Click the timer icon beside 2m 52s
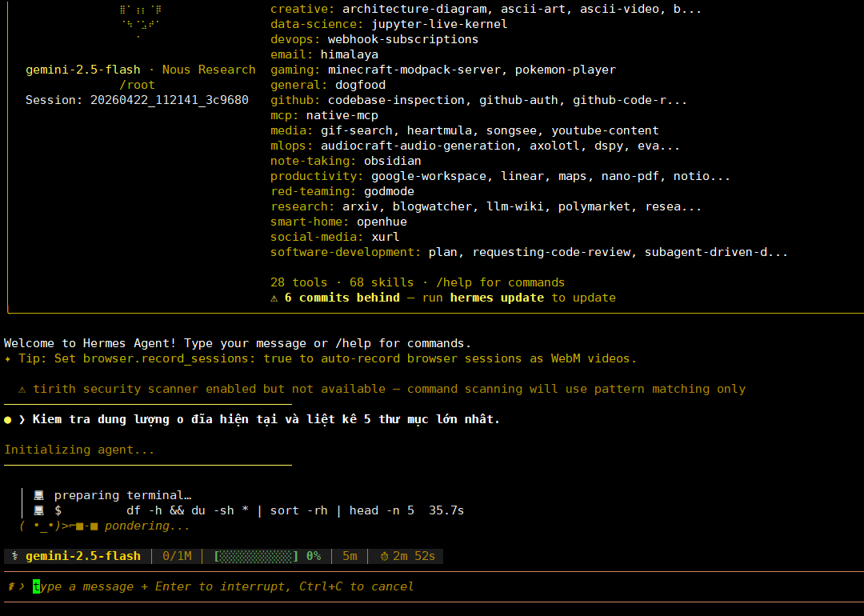Image resolution: width=864 pixels, height=616 pixels. 384,556
